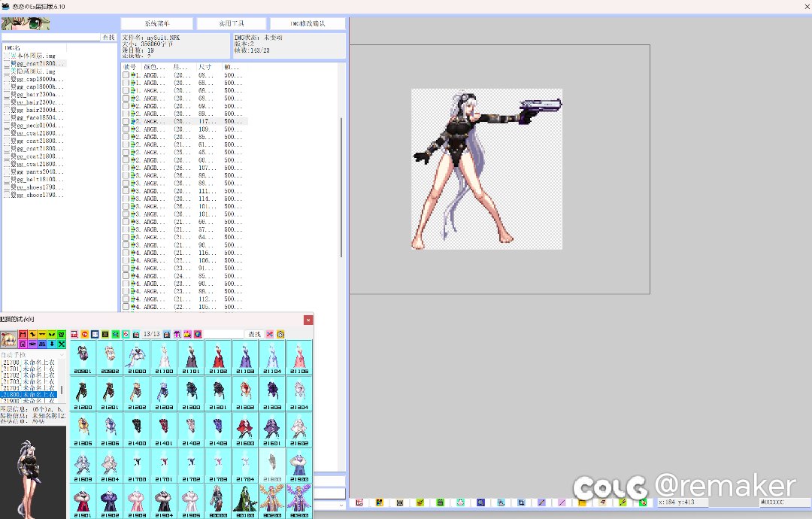Select list entry [21701] 未命名上衣
Image resolution: width=812 pixels, height=519 pixels.
[28, 369]
